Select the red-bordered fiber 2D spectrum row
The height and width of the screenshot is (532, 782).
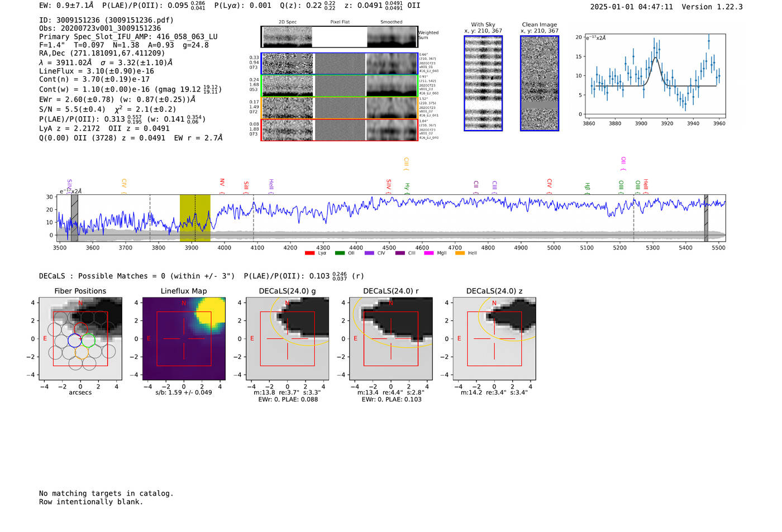[x=340, y=130]
